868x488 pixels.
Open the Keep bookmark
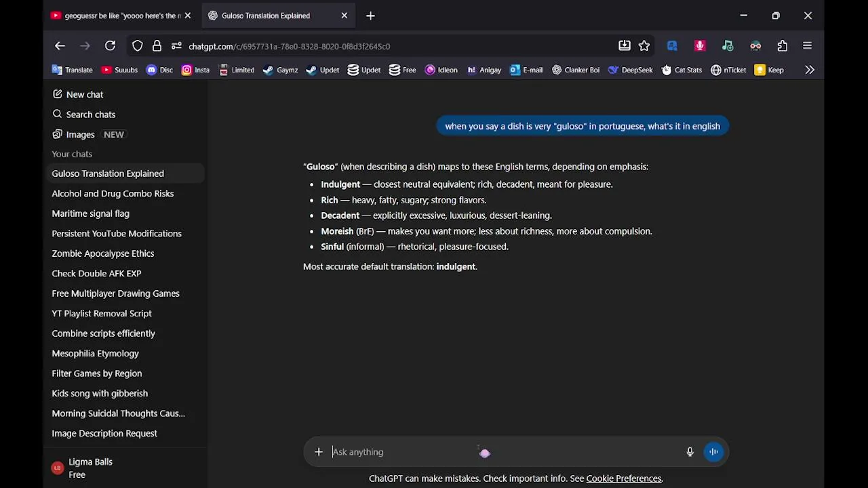click(x=769, y=70)
